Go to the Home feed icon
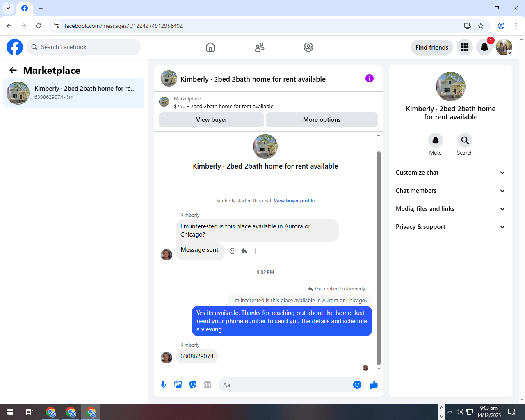 [x=210, y=47]
